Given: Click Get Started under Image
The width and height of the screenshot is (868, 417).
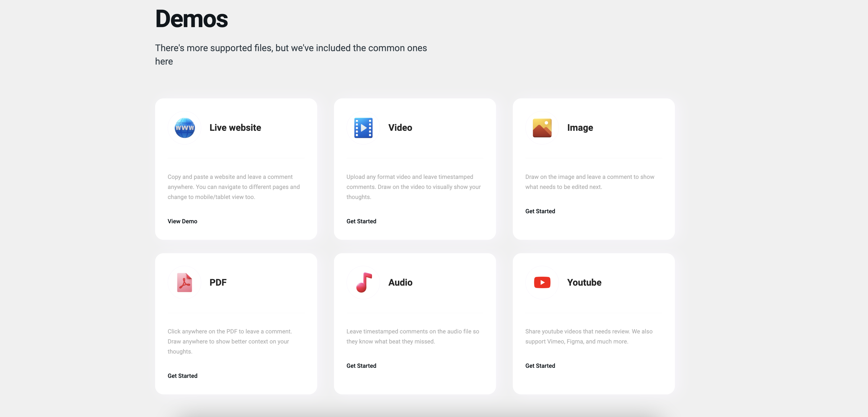Looking at the screenshot, I should click(540, 211).
